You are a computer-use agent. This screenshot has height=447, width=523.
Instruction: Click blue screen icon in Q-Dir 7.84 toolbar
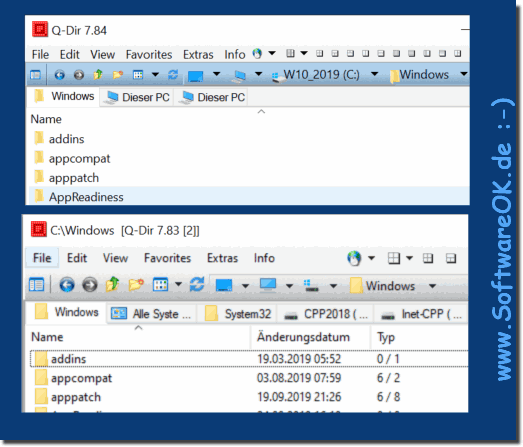tap(195, 76)
